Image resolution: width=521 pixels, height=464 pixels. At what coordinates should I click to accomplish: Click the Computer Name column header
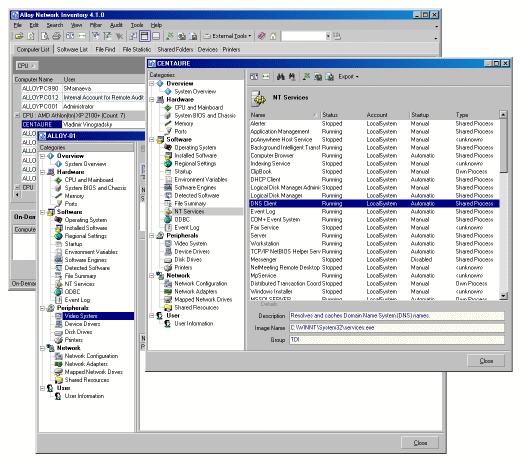[x=38, y=80]
